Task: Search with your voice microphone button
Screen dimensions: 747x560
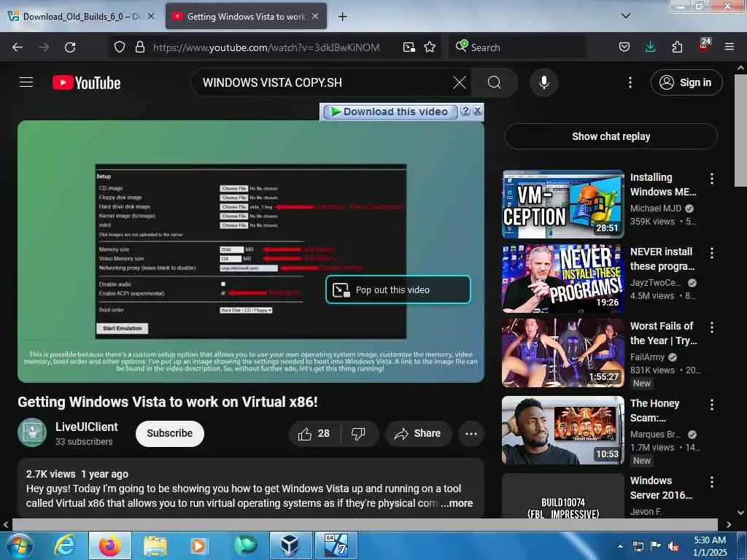Action: (544, 83)
